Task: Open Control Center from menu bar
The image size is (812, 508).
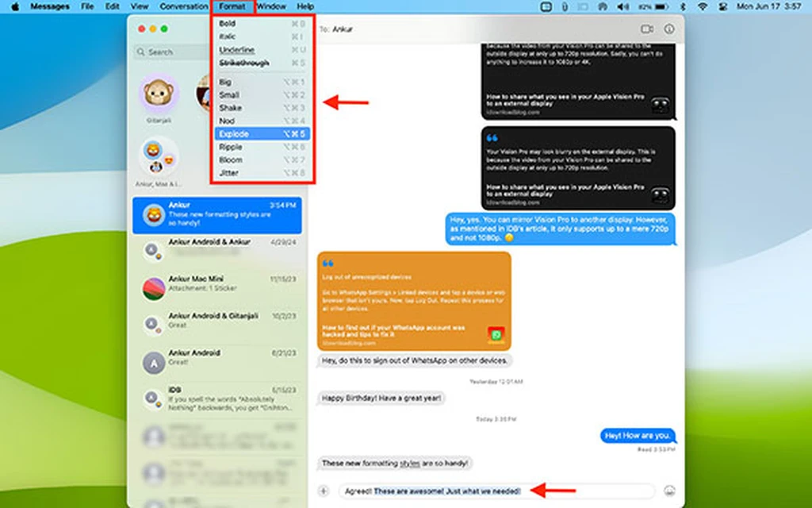Action: point(723,6)
